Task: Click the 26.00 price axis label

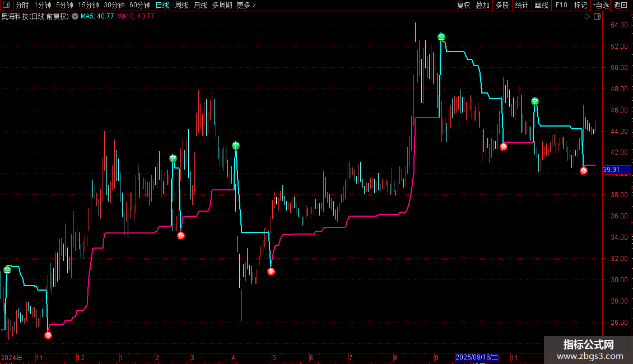Action: [619, 322]
